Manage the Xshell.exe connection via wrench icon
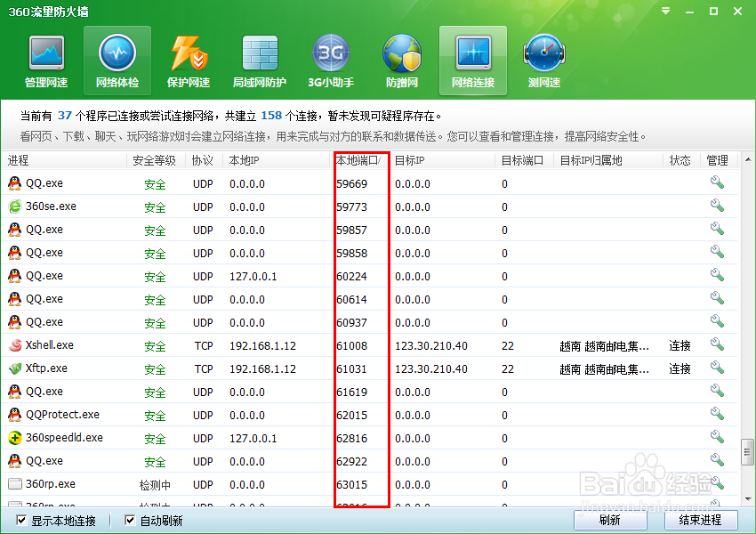756x534 pixels. click(717, 344)
